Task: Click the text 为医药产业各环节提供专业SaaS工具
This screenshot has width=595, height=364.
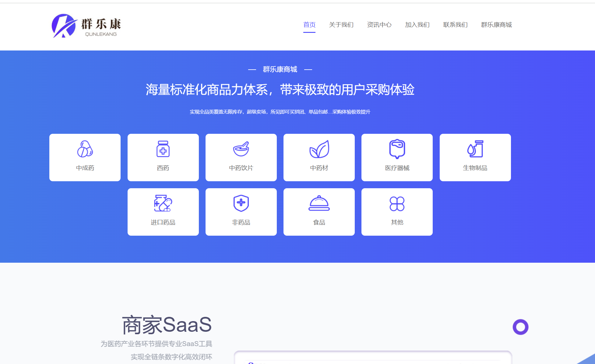Action: pyautogui.click(x=157, y=344)
